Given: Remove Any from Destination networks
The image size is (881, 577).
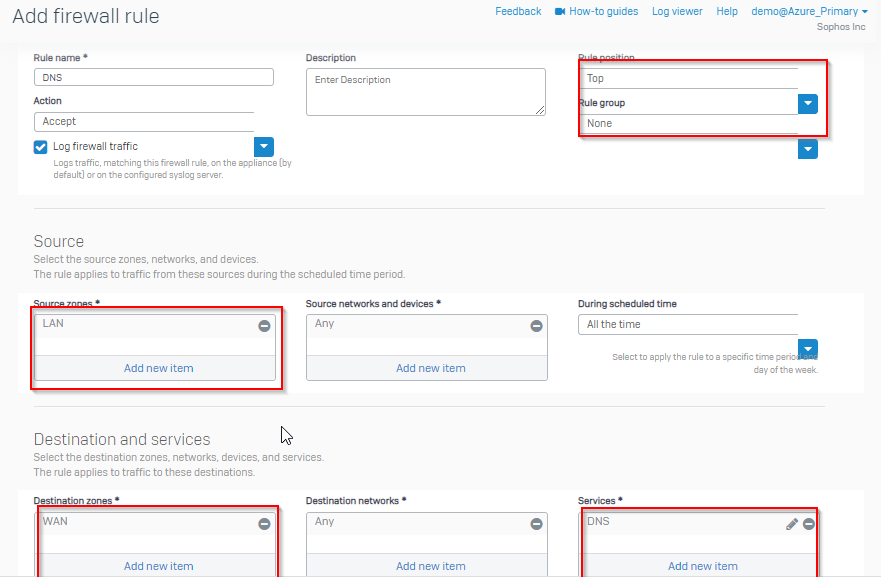Looking at the screenshot, I should 537,524.
